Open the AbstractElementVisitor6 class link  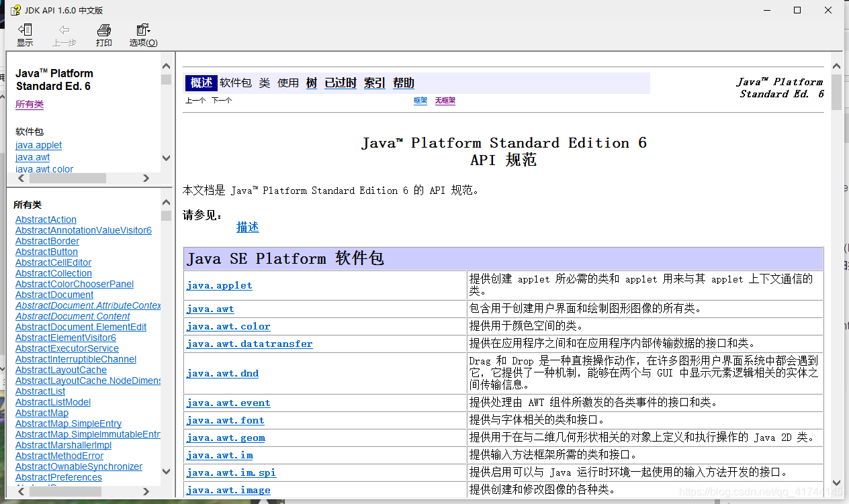66,338
